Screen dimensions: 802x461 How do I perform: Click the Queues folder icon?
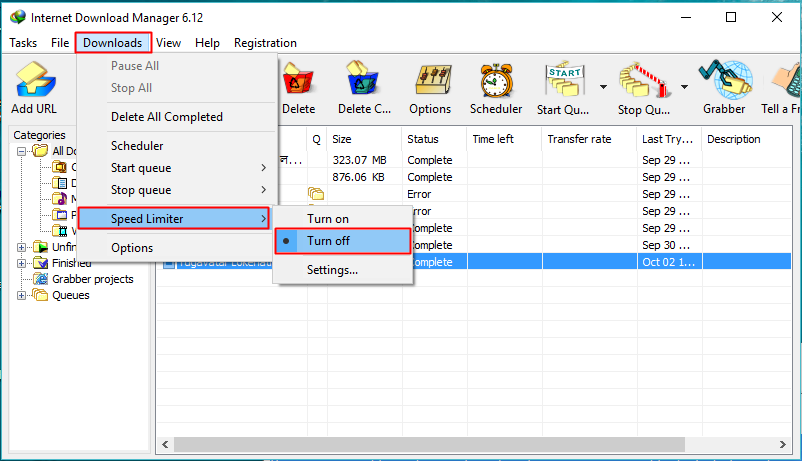[40, 295]
